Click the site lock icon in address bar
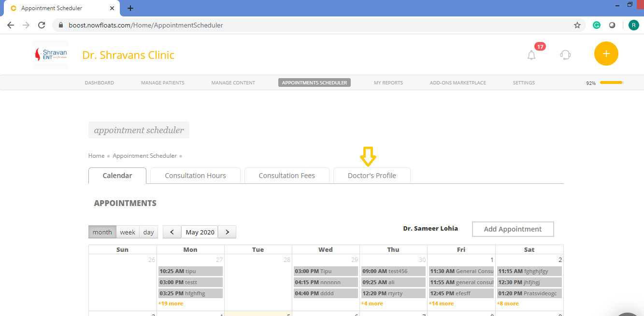The height and width of the screenshot is (316, 644). pyautogui.click(x=61, y=25)
